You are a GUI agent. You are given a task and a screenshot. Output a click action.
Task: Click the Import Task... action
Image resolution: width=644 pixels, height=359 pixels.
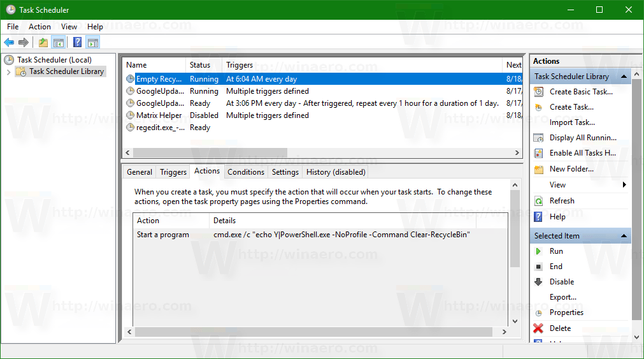click(572, 122)
